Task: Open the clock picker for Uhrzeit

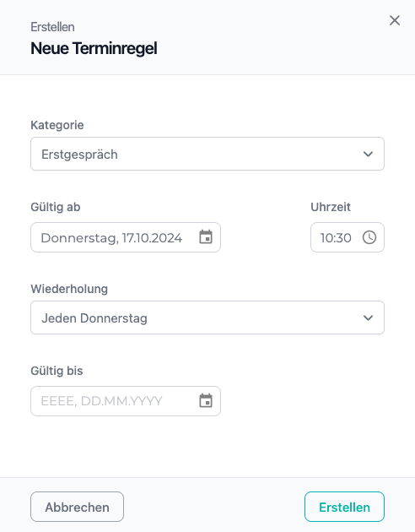Action: [369, 237]
